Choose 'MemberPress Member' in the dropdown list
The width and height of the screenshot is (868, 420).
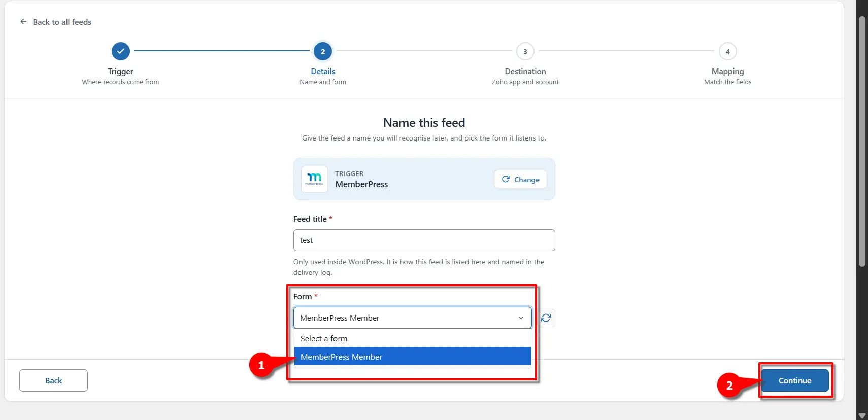413,357
